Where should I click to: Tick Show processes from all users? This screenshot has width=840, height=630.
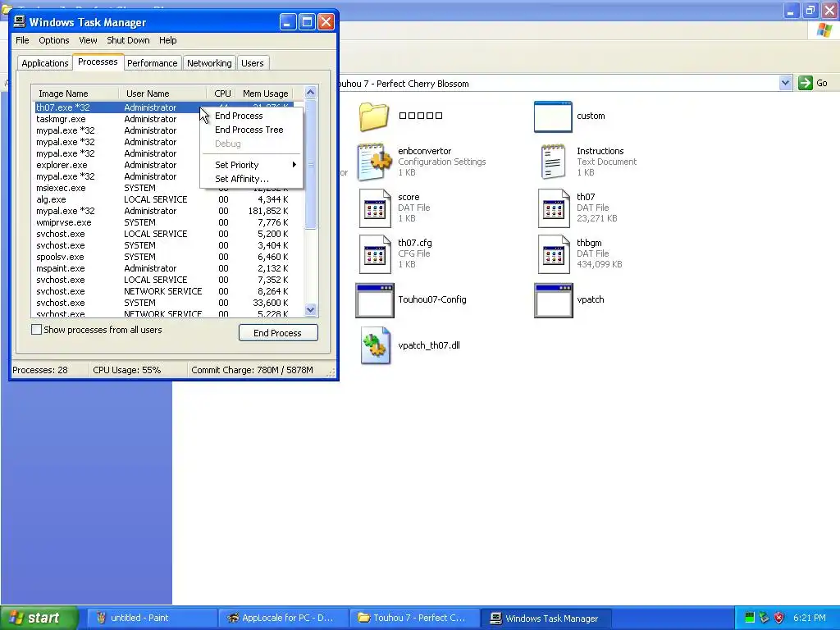click(36, 330)
